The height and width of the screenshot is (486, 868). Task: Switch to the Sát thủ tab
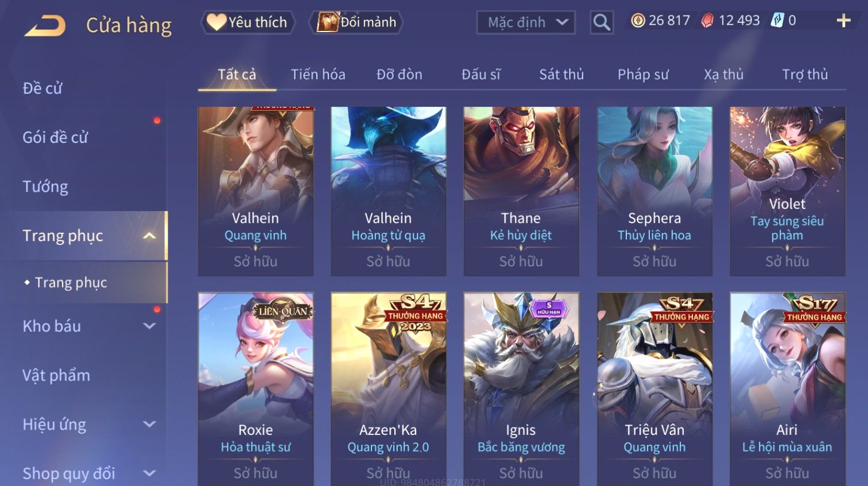point(561,75)
